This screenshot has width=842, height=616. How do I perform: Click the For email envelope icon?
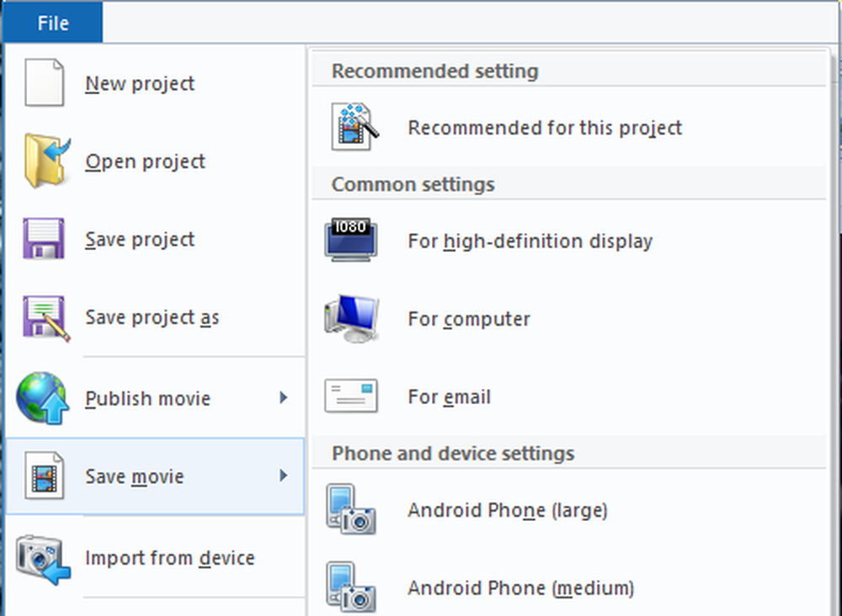351,396
